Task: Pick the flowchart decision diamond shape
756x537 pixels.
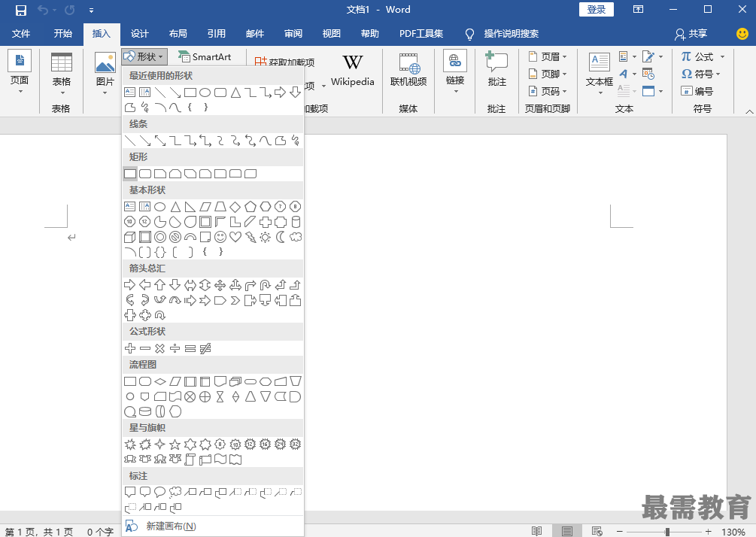Action: 160,381
